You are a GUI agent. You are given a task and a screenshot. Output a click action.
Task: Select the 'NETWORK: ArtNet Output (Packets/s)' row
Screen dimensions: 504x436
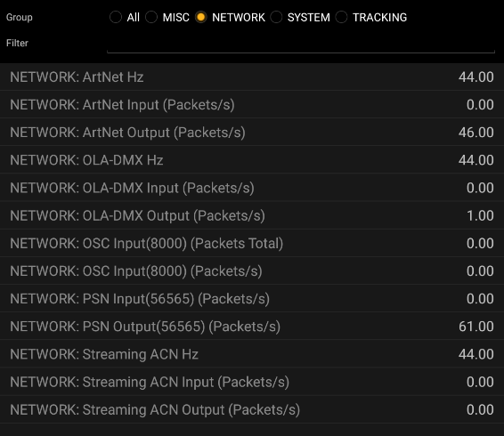tap(252, 133)
